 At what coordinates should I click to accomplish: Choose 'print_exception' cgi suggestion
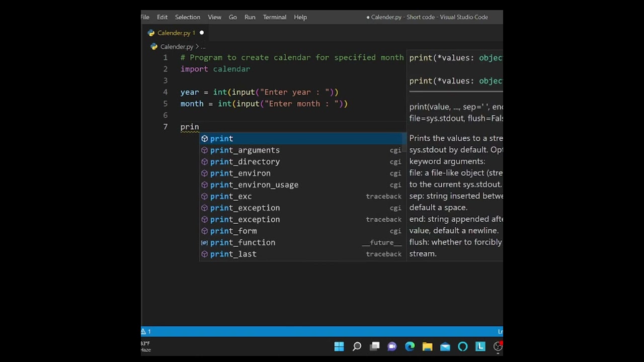[302, 208]
